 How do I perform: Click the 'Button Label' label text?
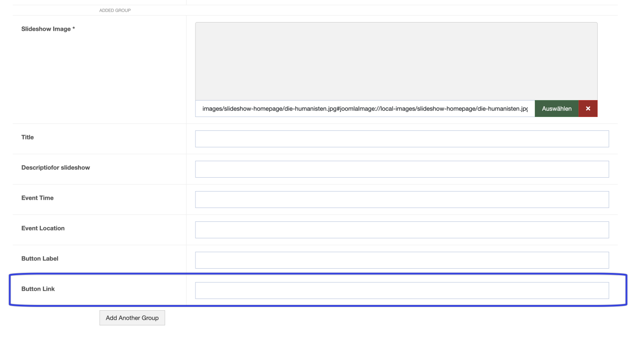(40, 259)
